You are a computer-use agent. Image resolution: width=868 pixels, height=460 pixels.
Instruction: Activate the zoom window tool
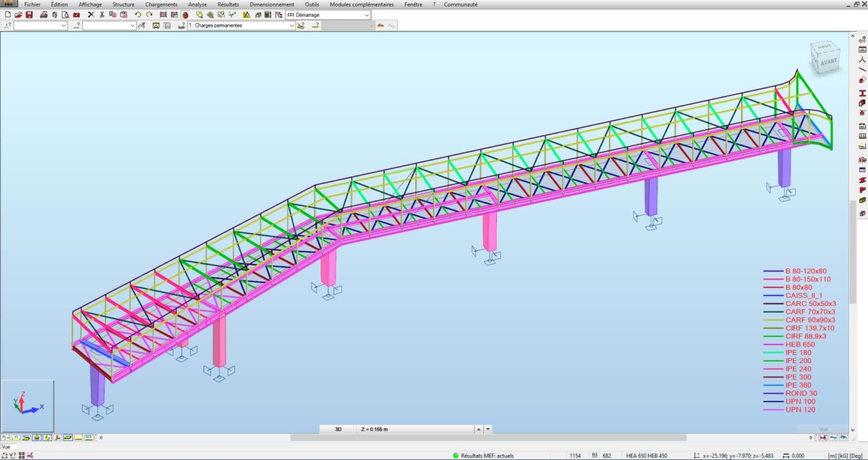pyautogui.click(x=200, y=14)
